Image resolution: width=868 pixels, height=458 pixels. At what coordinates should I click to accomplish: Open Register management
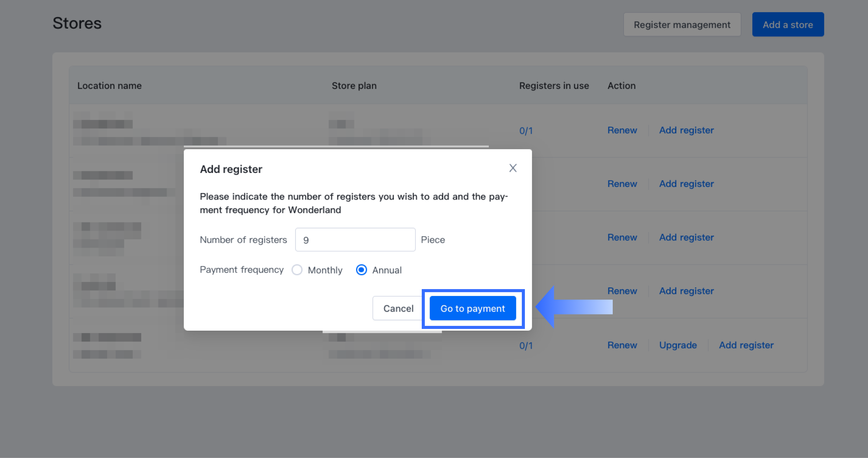pos(682,25)
